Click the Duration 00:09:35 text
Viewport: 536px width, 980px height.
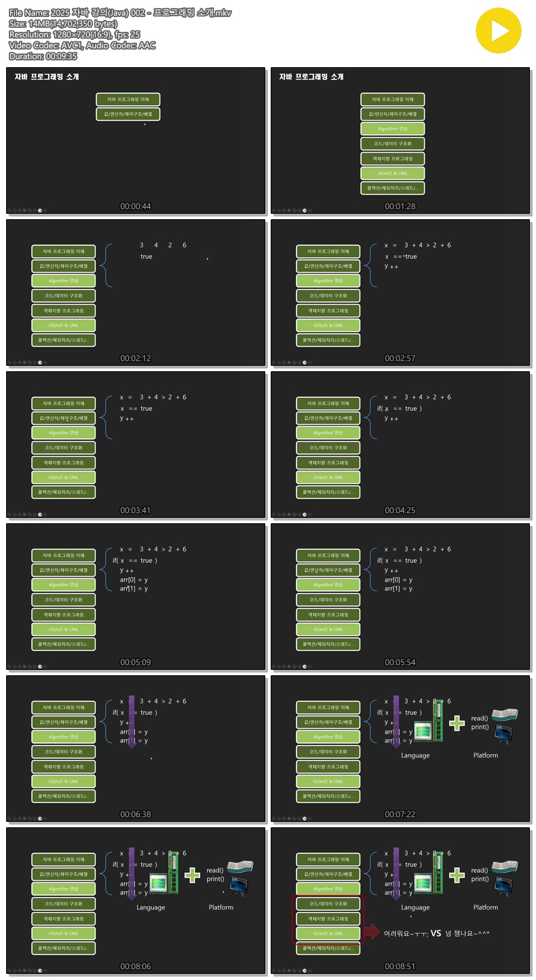click(x=43, y=56)
